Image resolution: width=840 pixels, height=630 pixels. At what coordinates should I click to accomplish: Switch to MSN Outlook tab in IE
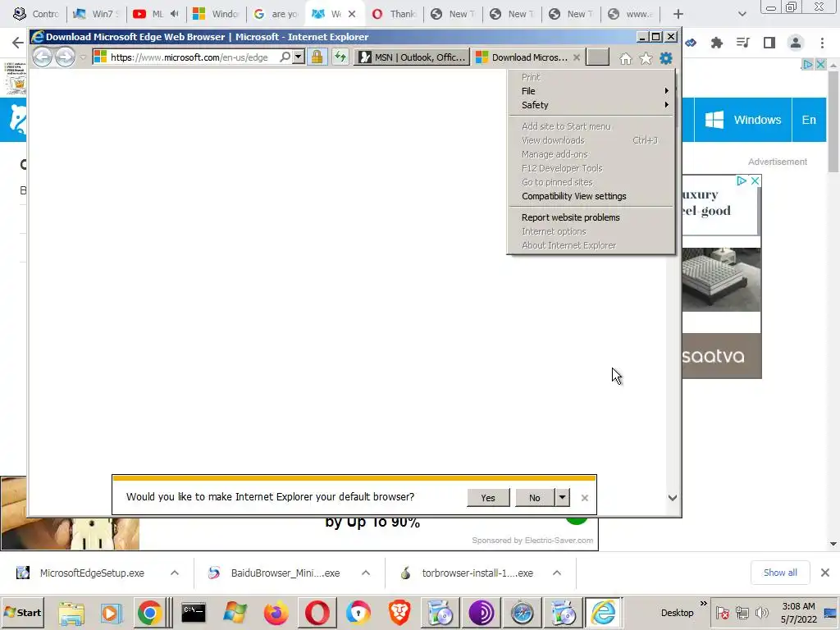[x=412, y=57]
